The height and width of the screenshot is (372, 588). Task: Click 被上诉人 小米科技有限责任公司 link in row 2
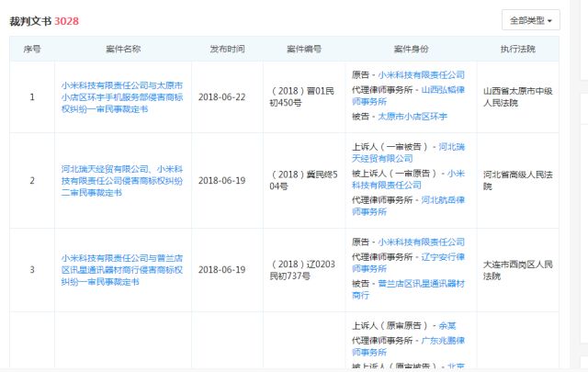coord(408,179)
